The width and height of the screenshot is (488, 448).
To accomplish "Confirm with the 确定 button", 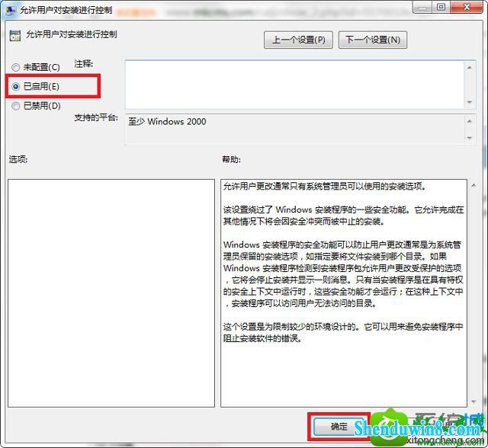I will [x=339, y=426].
